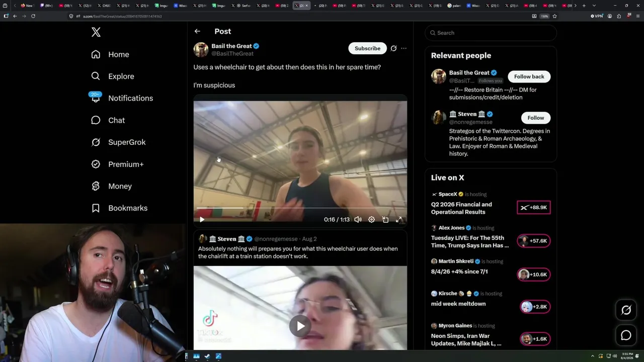
Task: Toggle the browser VPN button
Action: pyautogui.click(x=597, y=16)
